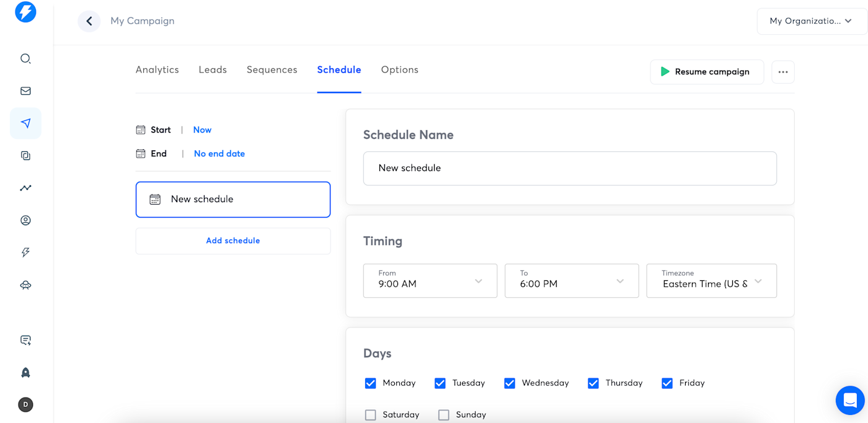Click the calendar icon beside Start
868x423 pixels.
tap(141, 130)
